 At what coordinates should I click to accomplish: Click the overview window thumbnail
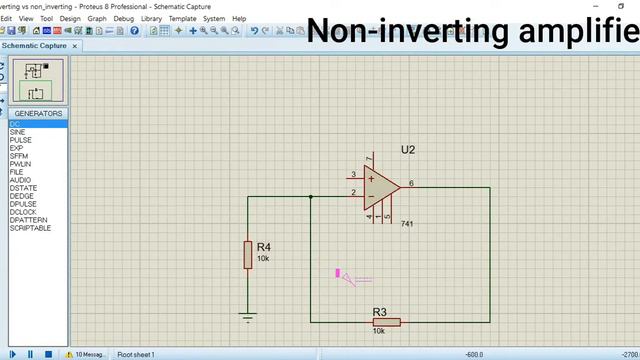38,80
